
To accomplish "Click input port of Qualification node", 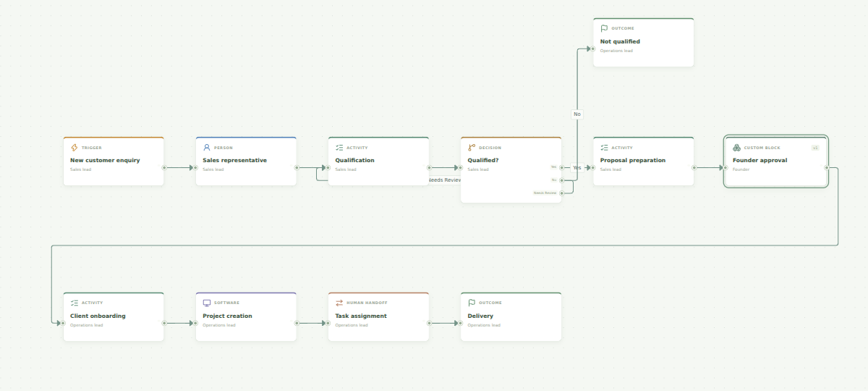I will click(x=328, y=167).
